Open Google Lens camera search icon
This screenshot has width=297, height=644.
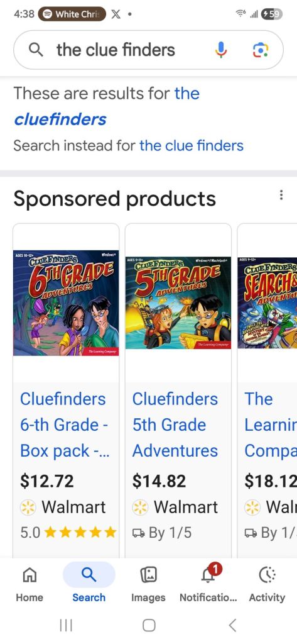261,50
